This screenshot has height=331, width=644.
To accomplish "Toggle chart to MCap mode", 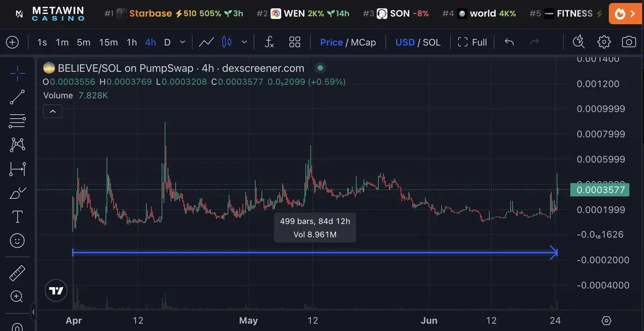I will click(x=363, y=42).
